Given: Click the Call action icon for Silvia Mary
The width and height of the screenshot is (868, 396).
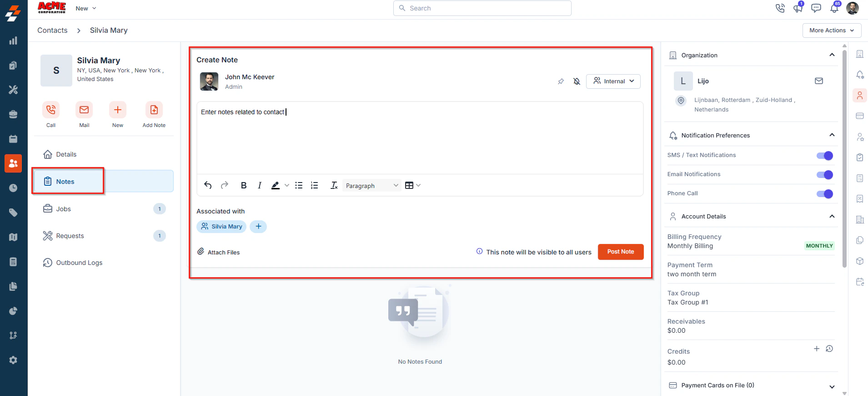Looking at the screenshot, I should [51, 110].
